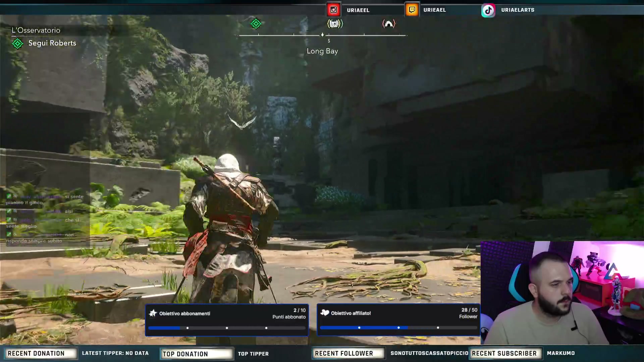Click the streamer webcam feed
Viewport: 644px width, 362px height.
562,293
